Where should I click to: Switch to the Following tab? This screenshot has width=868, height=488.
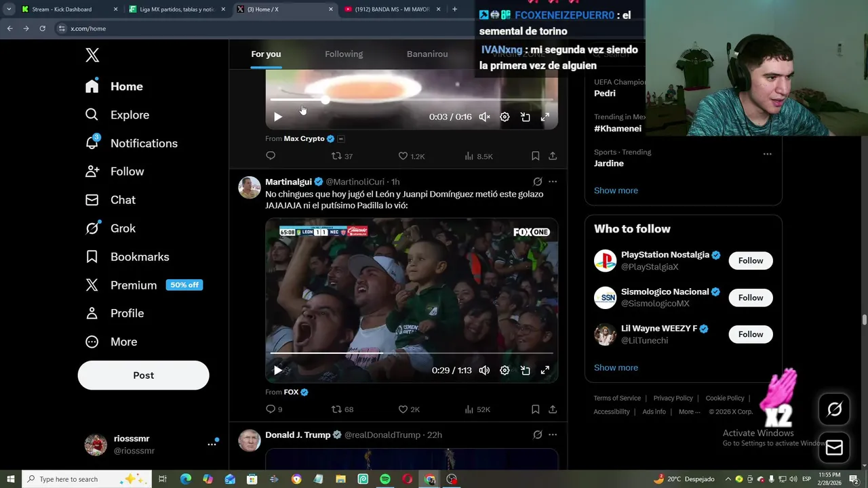point(344,54)
